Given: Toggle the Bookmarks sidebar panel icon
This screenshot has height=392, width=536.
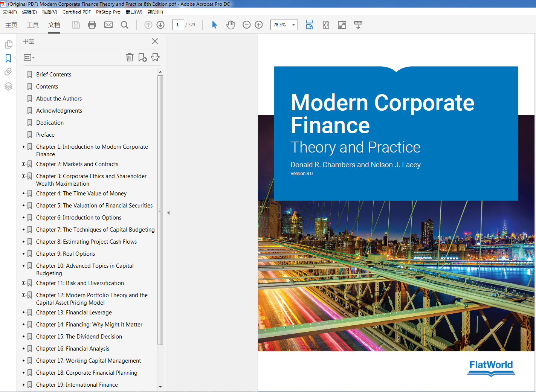Looking at the screenshot, I should tap(8, 58).
